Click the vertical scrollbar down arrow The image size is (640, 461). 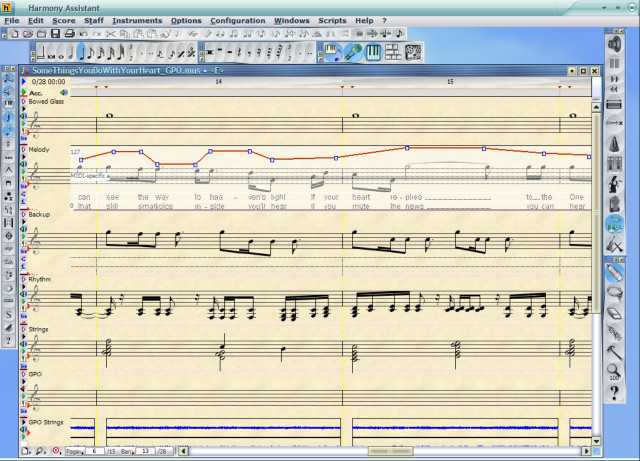pos(596,441)
